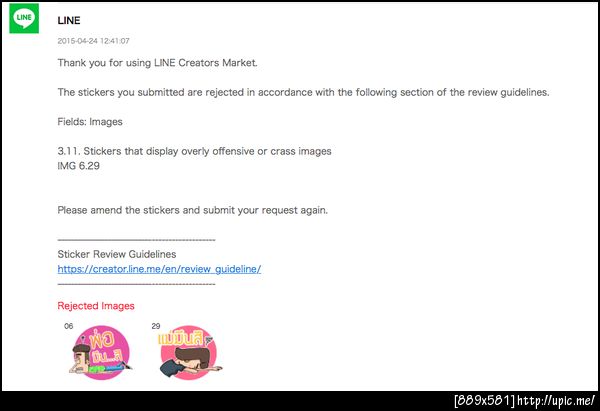Click the 'IMG 6.29' text
The width and height of the screenshot is (600, 411).
tap(78, 166)
